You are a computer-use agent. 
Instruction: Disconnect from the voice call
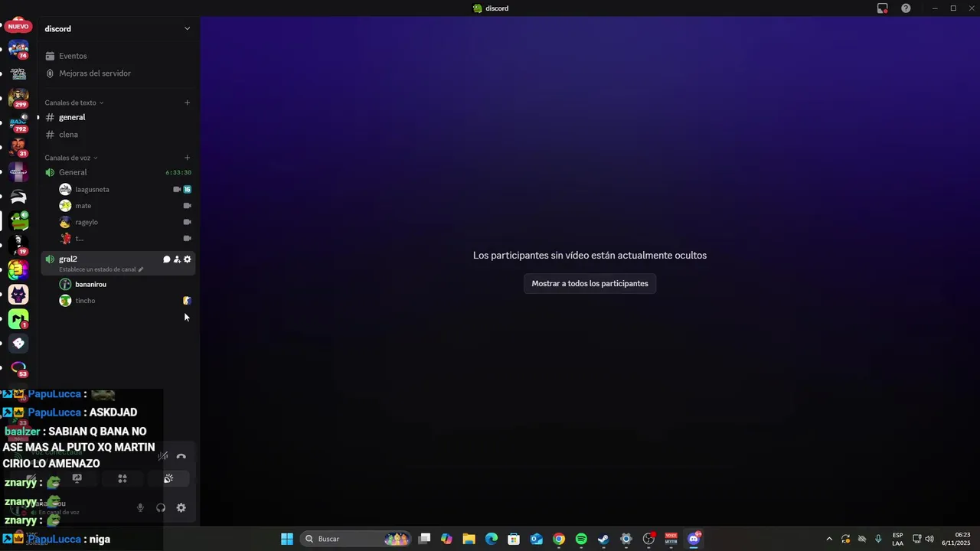point(181,456)
